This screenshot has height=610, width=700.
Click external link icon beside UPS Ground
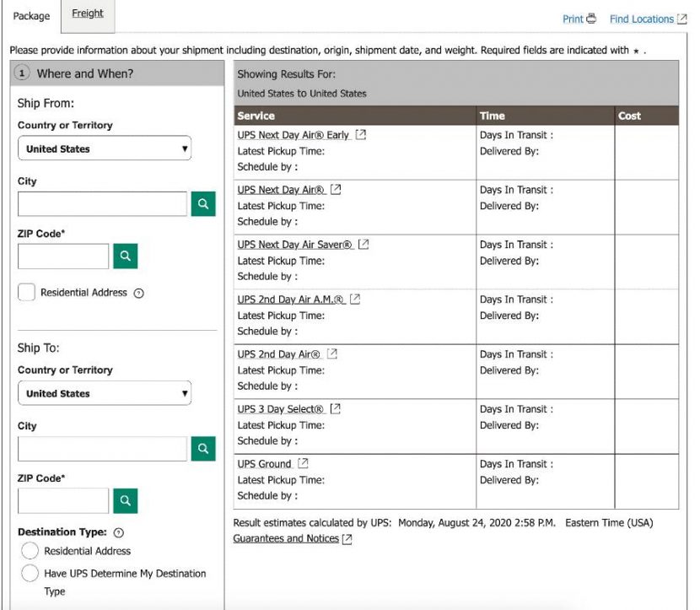[x=304, y=464]
